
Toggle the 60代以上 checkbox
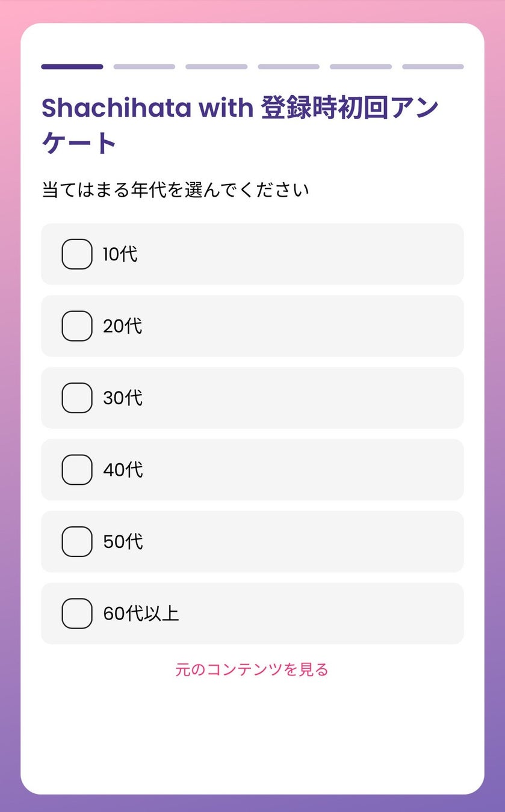pos(77,614)
